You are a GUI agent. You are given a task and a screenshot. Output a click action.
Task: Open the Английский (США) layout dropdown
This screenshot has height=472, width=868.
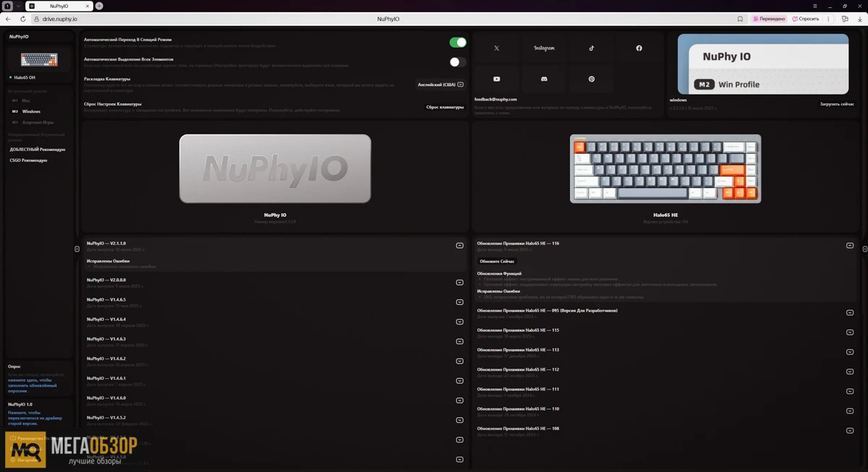coord(441,85)
